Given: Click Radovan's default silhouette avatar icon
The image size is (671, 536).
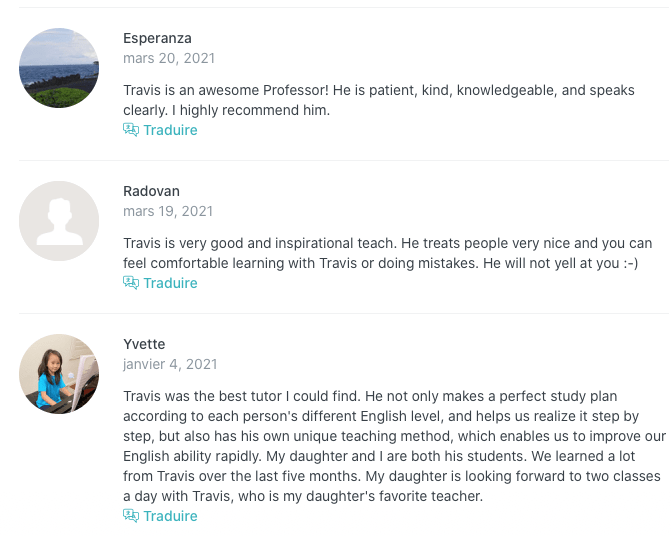Looking at the screenshot, I should (x=59, y=221).
